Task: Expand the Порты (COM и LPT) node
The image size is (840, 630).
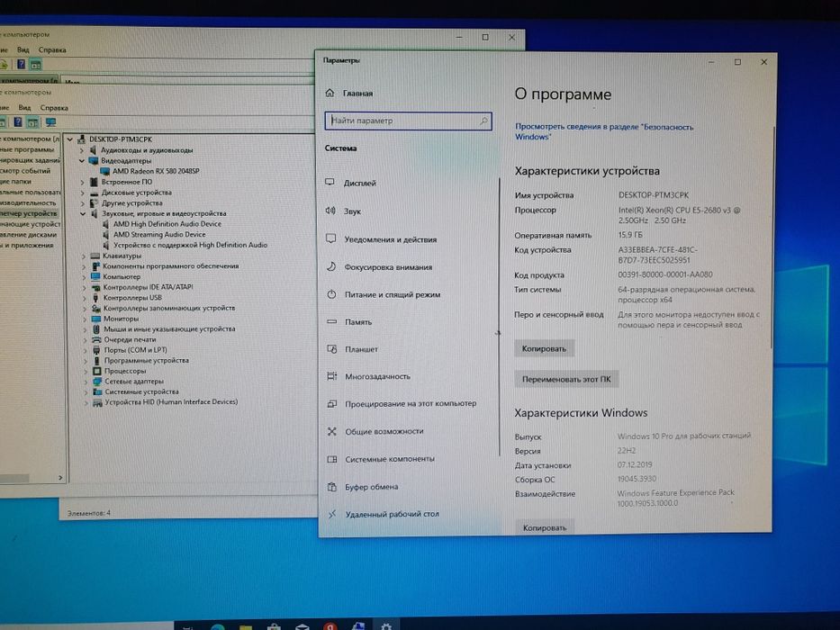Action: point(85,350)
